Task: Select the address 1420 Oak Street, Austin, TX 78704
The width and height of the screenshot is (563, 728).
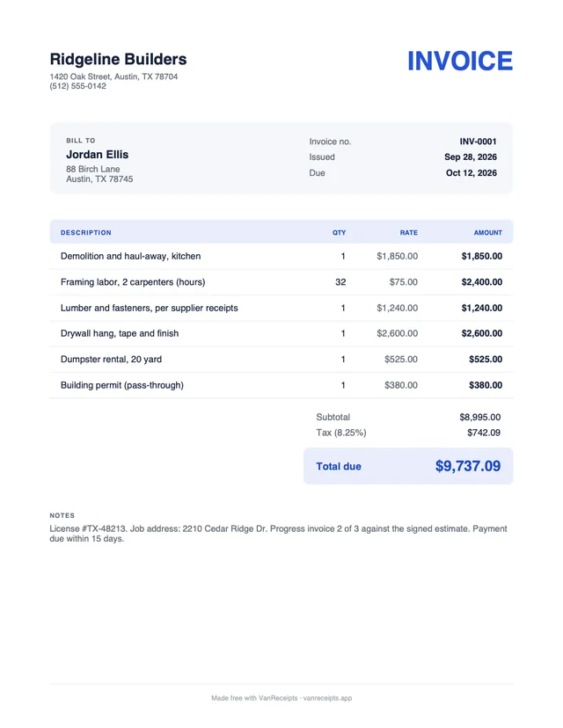Action: point(113,76)
